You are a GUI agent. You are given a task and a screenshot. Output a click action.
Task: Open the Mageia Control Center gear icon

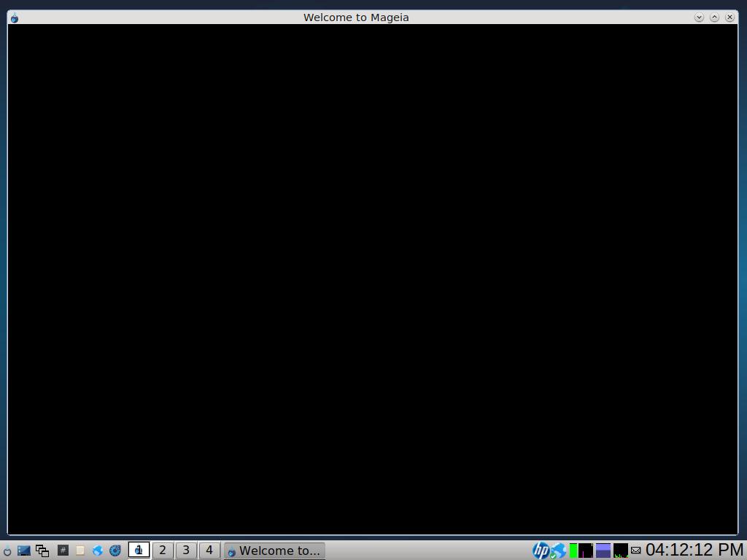tap(115, 551)
